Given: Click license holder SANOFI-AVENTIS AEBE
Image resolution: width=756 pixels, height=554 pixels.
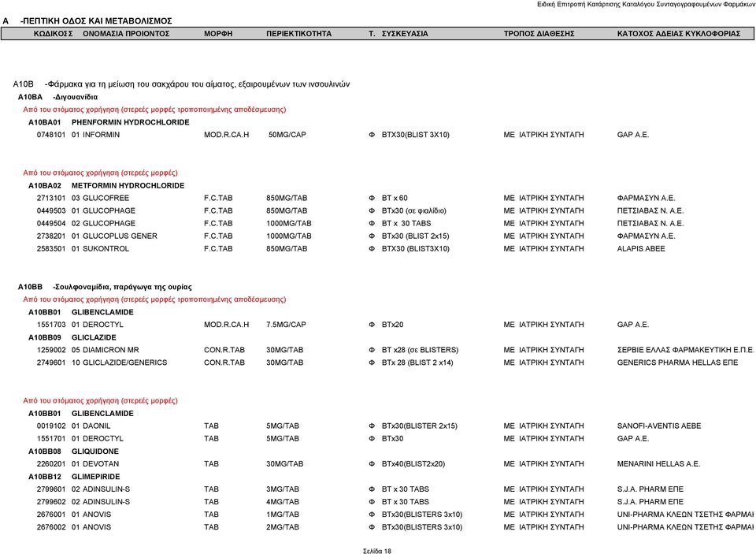Looking at the screenshot, I should tap(659, 426).
